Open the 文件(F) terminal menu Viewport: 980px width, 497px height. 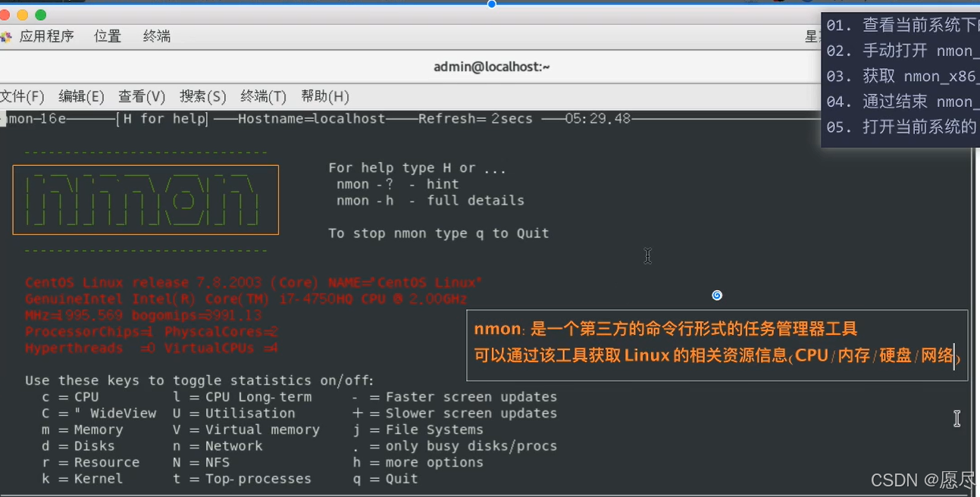22,96
